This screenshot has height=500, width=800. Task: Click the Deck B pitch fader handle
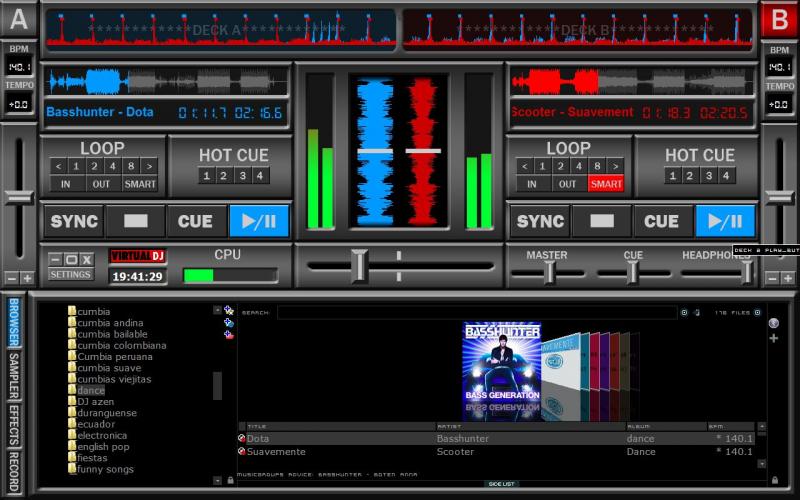(x=780, y=197)
